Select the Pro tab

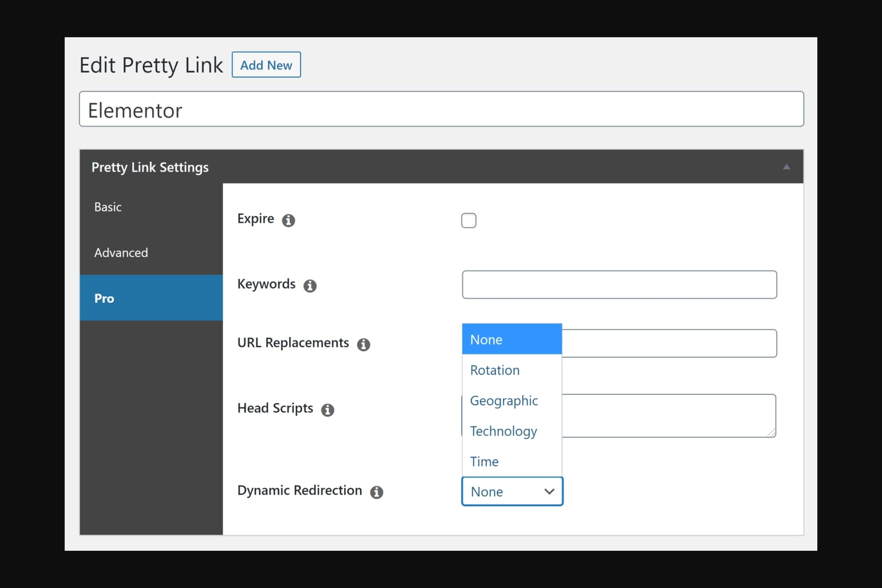(104, 298)
